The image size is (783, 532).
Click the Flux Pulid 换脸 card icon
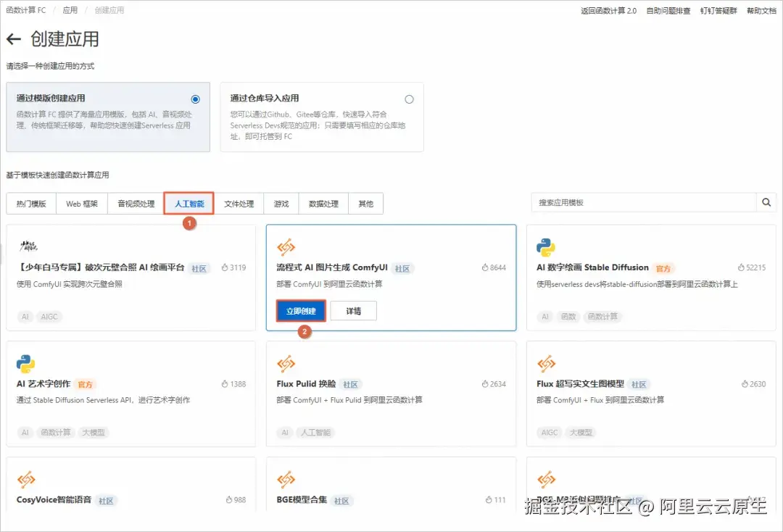(x=286, y=363)
